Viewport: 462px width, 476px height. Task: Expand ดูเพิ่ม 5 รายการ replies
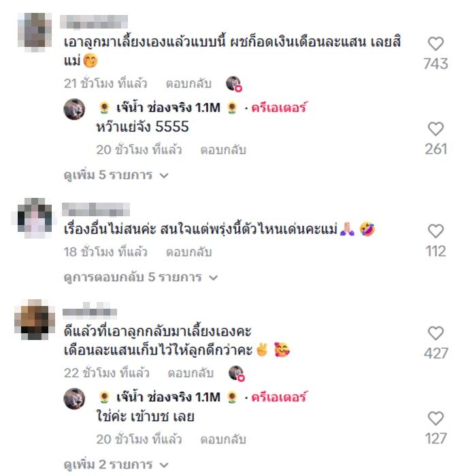coord(116,175)
